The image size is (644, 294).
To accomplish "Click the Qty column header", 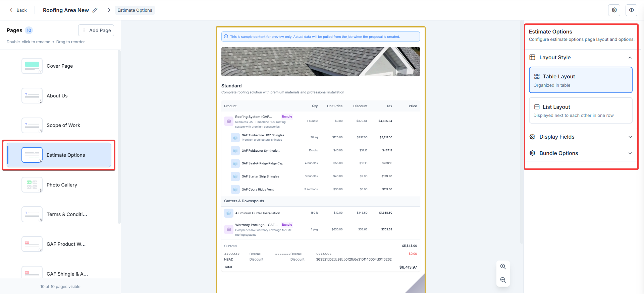I will click(315, 106).
